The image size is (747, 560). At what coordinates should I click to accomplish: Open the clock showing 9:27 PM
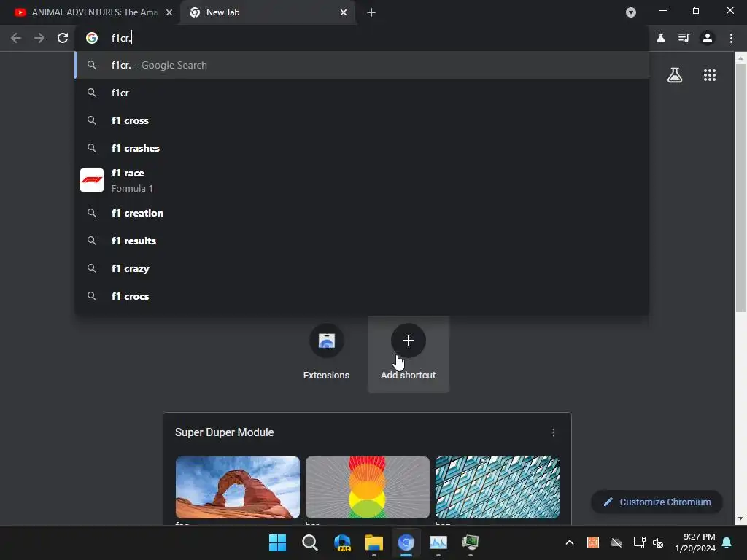pos(695,542)
